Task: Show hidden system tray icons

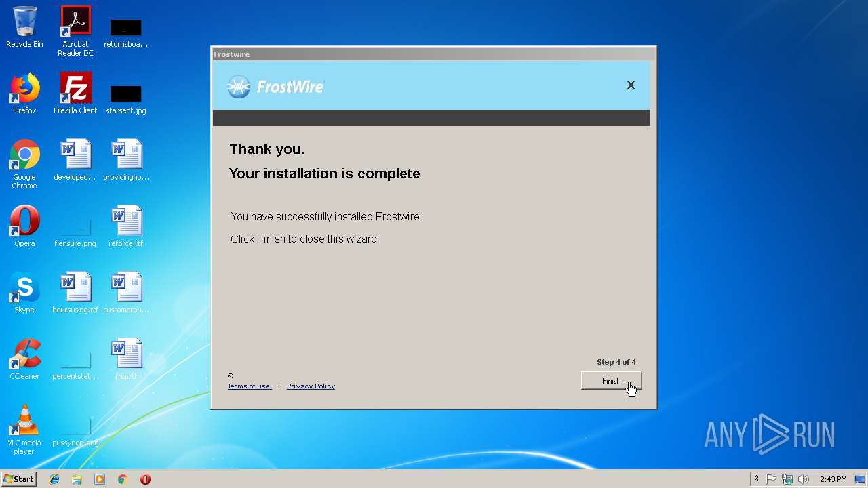Action: [x=756, y=479]
